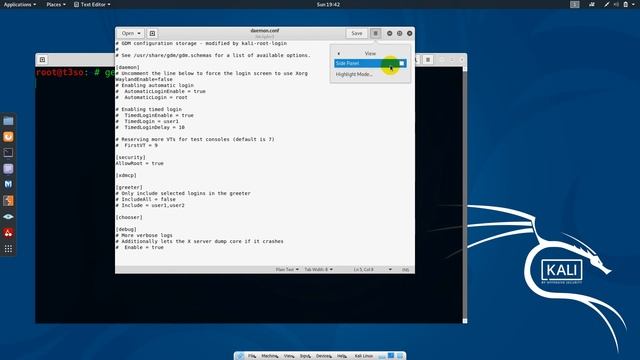Click the AutomaticLogin = root line
Screen dimensions: 640x360
pyautogui.click(x=152, y=97)
